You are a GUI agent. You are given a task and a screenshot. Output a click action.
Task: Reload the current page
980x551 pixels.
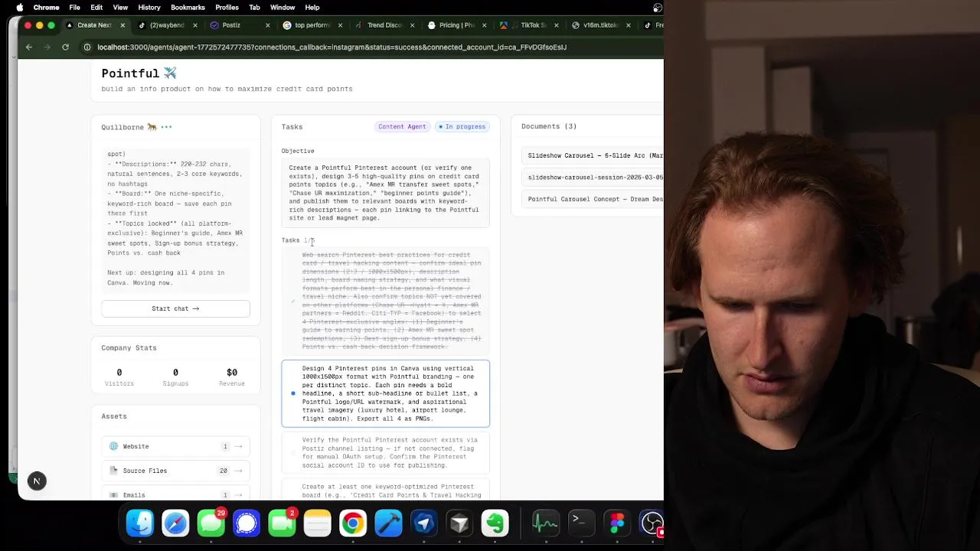point(65,47)
